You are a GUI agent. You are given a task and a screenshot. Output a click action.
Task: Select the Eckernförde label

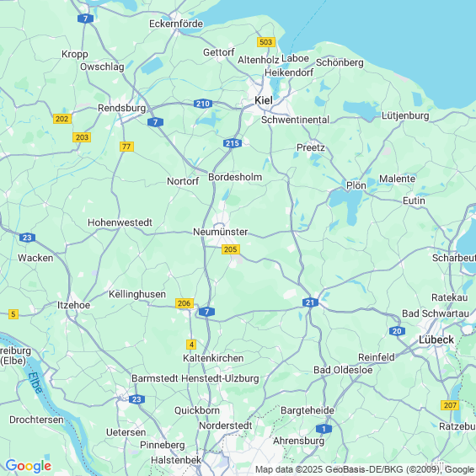(x=176, y=24)
